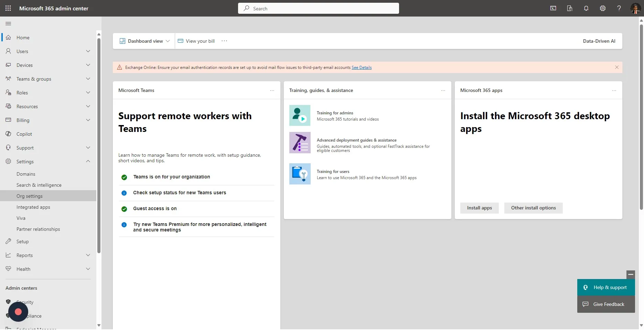Click the Billing icon in sidebar
644x330 pixels.
(8, 120)
